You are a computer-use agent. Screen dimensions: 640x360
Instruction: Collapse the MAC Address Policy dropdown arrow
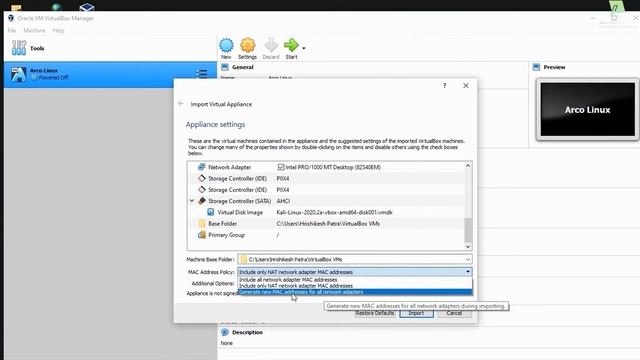pyautogui.click(x=468, y=272)
